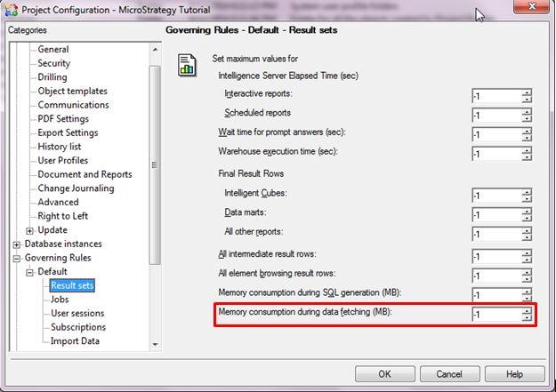
Task: Select Governing Rules tree item
Action: click(x=58, y=257)
